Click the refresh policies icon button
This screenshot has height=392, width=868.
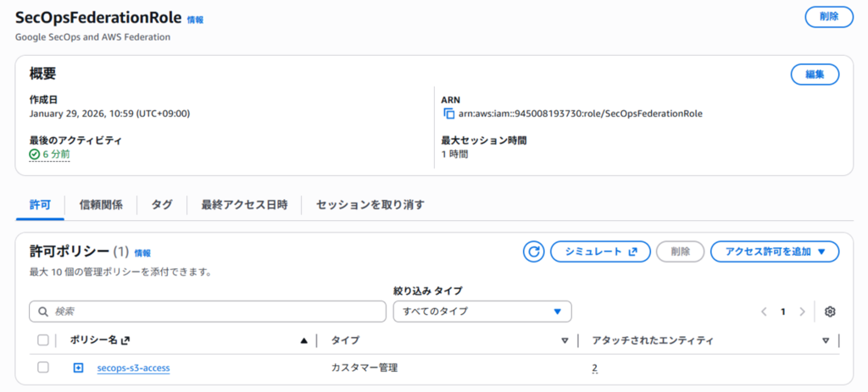534,251
